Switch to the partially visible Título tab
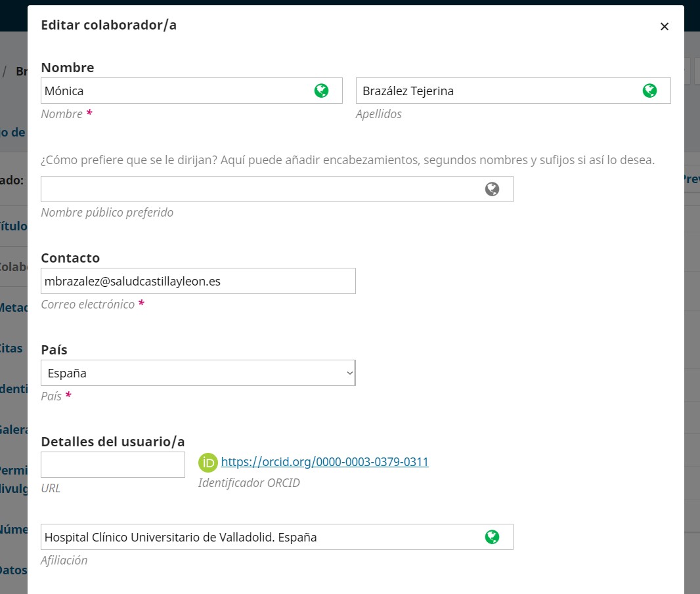Viewport: 700px width, 594px height. tap(13, 226)
